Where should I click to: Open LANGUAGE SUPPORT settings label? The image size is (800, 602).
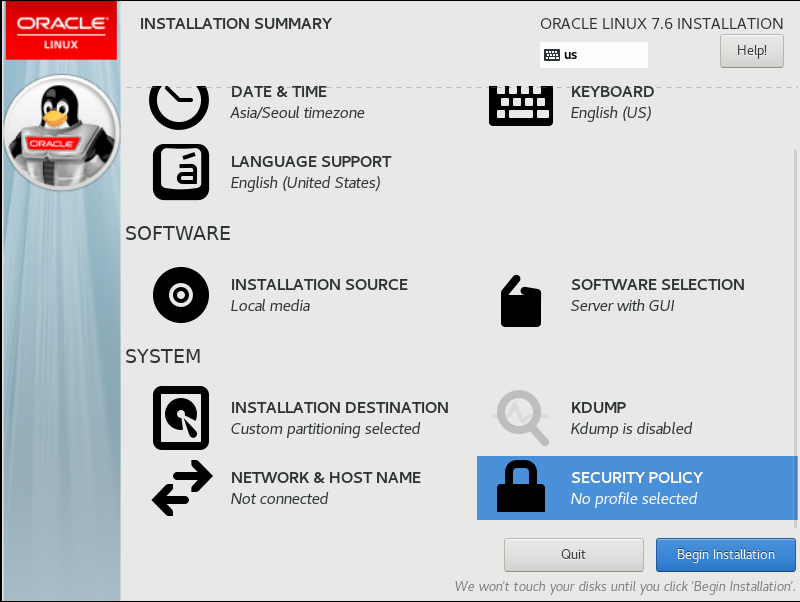pyautogui.click(x=311, y=162)
